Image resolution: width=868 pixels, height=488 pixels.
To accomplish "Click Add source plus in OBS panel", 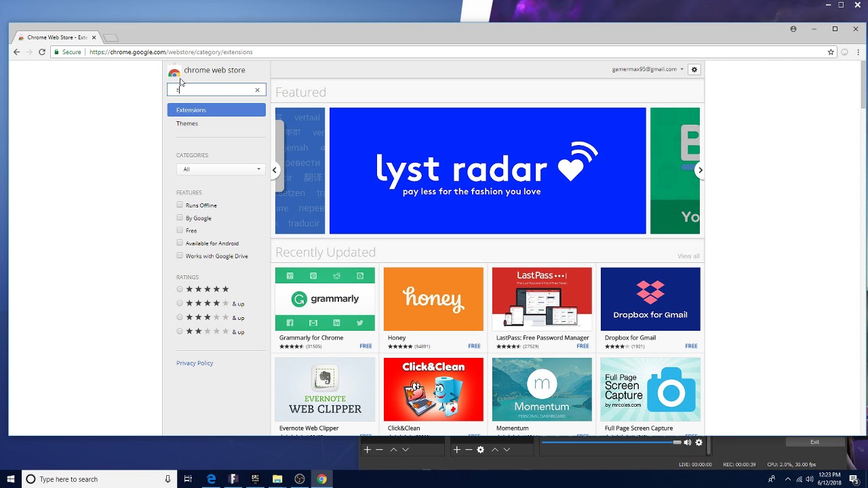I will tap(456, 449).
